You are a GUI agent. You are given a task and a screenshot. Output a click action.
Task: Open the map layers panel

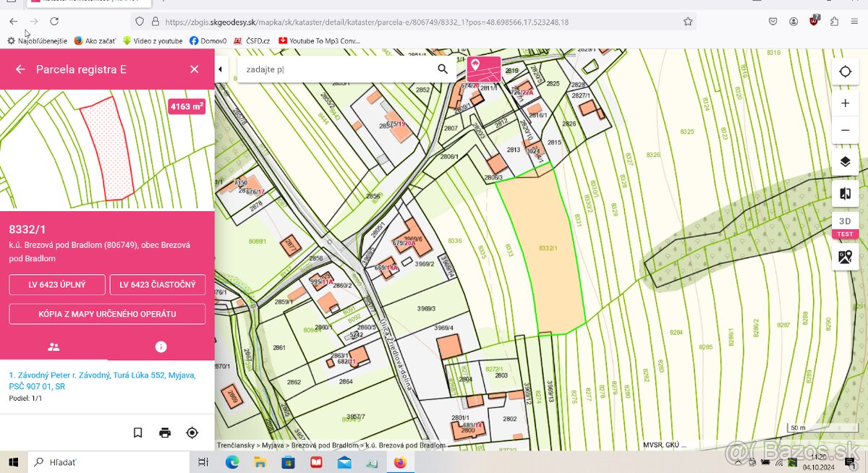point(845,161)
